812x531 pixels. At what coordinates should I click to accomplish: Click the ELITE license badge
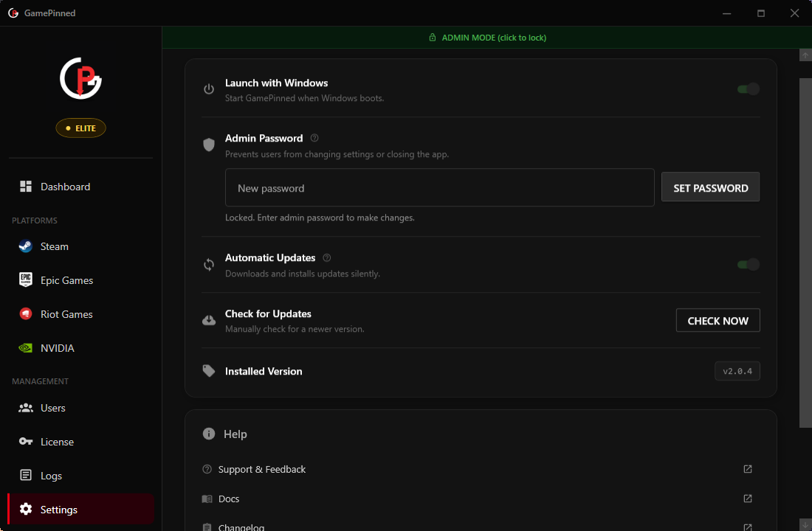point(80,128)
